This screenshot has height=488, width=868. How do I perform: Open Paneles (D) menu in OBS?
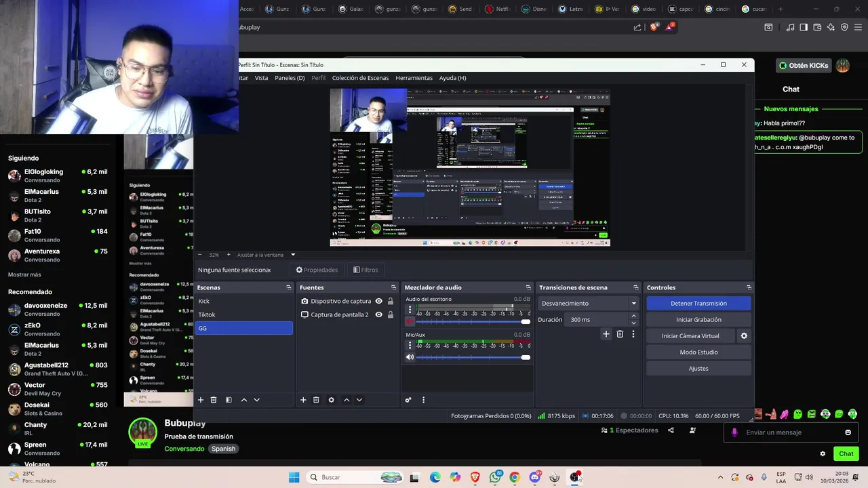tap(290, 78)
